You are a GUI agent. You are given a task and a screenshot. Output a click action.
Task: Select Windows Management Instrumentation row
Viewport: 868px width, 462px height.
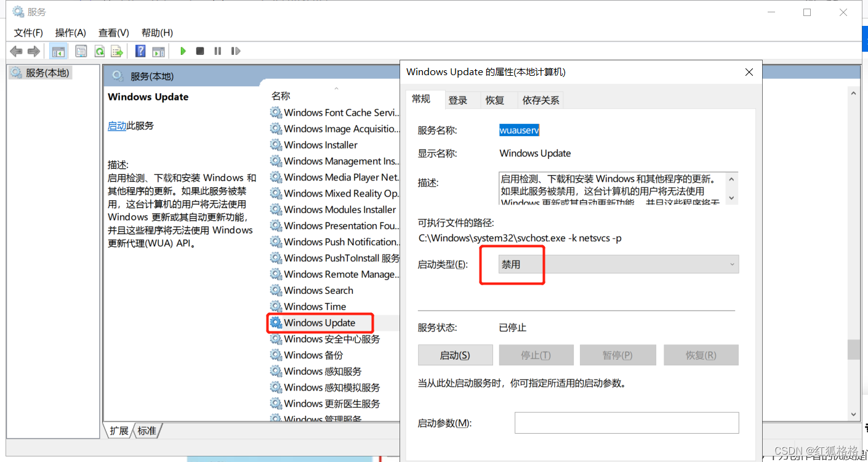coord(334,161)
